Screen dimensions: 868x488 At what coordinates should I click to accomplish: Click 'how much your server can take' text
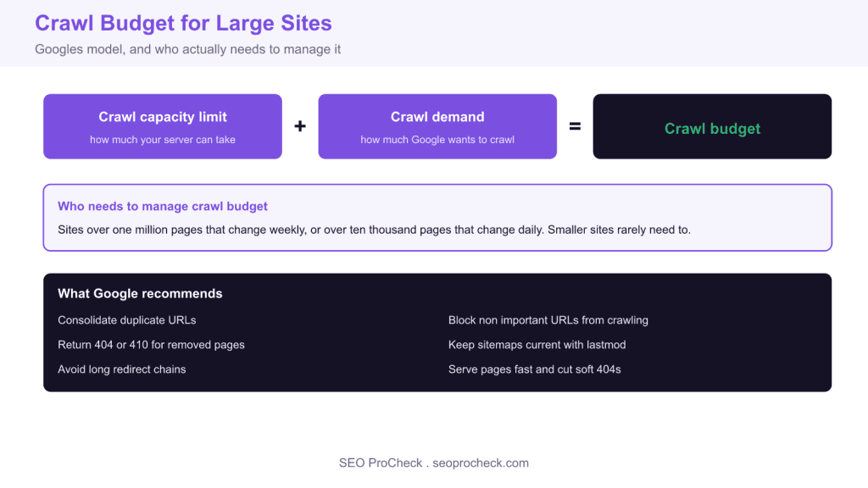tap(163, 140)
